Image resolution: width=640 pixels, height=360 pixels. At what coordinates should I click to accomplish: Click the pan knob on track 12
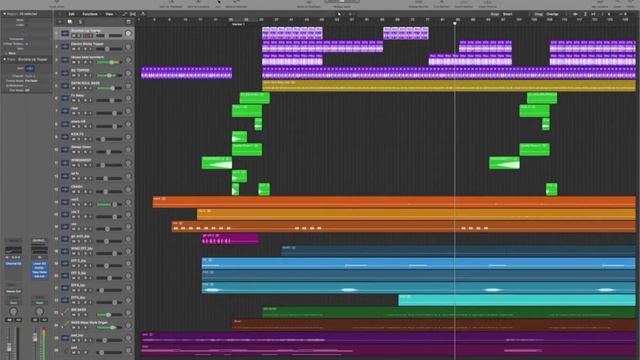coord(128,176)
